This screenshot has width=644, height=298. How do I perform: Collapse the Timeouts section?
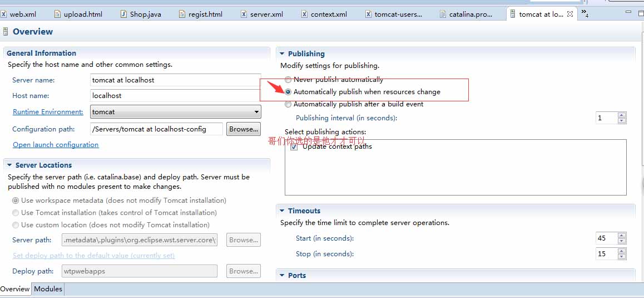[282, 211]
